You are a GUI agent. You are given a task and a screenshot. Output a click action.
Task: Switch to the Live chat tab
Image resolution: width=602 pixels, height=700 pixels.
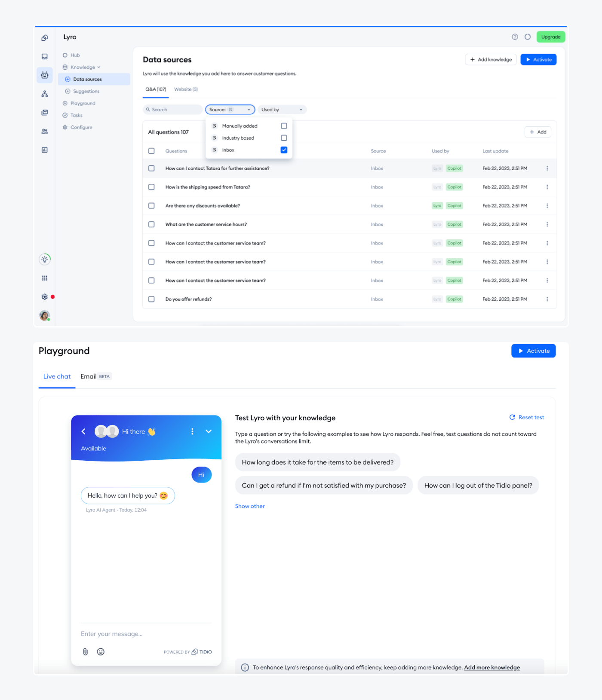[x=57, y=376]
